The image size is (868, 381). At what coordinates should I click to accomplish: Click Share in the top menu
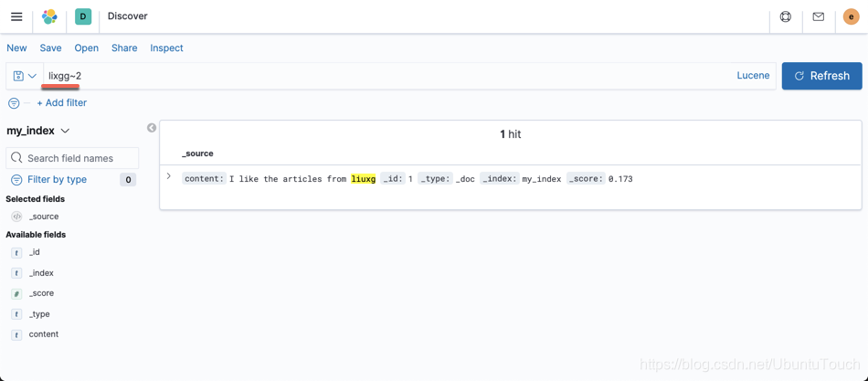point(124,48)
